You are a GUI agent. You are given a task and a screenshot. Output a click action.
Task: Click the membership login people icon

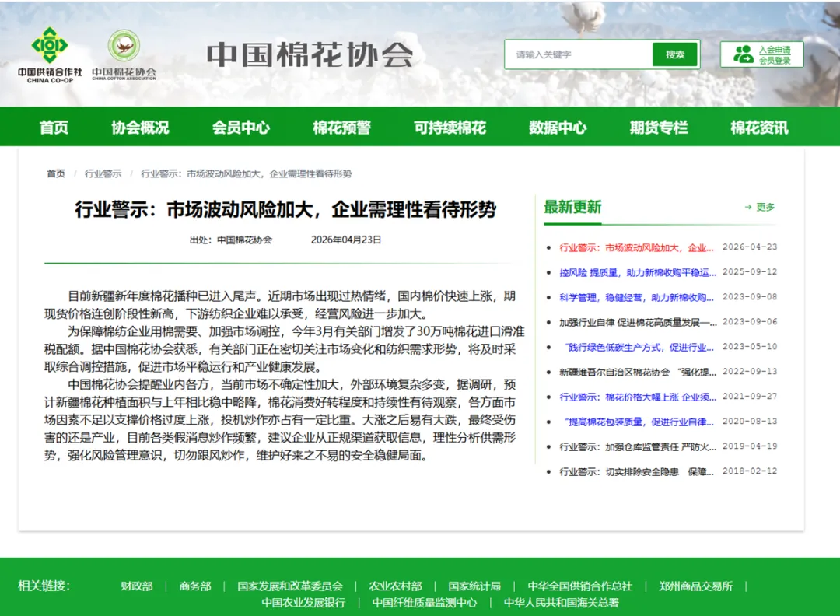743,54
